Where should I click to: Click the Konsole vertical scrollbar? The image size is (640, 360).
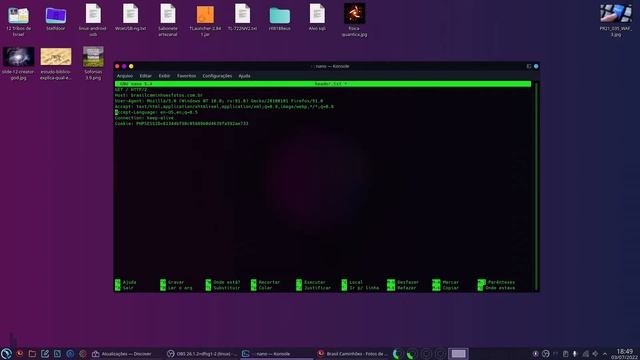pyautogui.click(x=536, y=186)
